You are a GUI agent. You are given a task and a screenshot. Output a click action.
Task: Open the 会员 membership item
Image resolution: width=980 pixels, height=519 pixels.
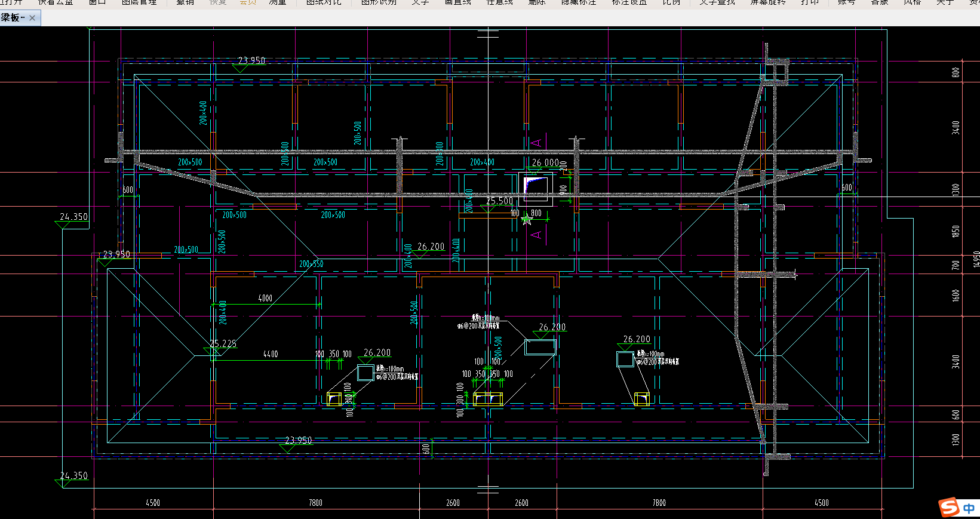click(248, 2)
